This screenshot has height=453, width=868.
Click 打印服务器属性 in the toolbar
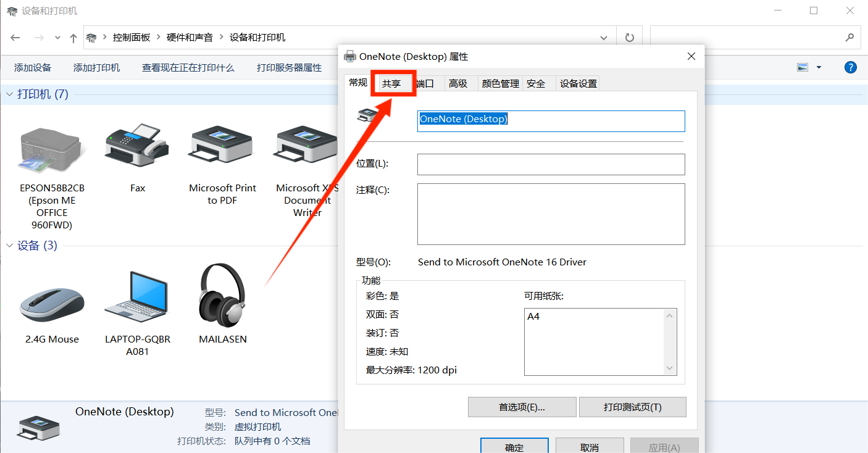tap(290, 68)
